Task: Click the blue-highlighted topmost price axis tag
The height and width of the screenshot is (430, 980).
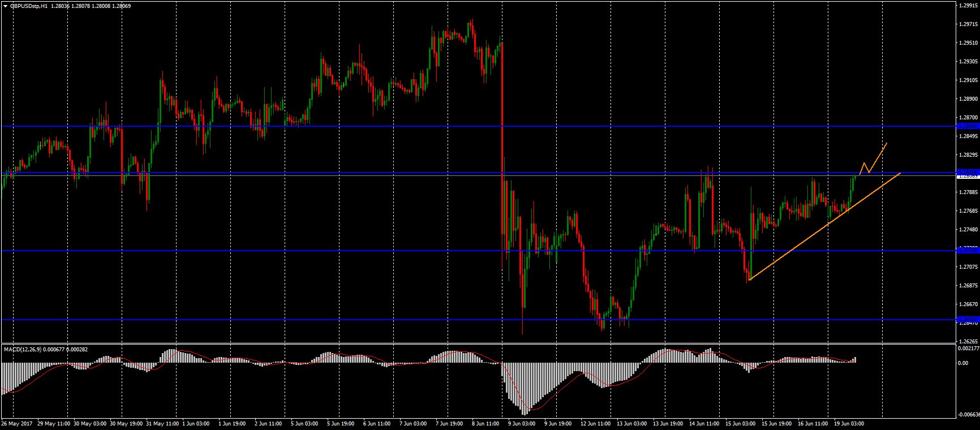Action: coord(967,126)
